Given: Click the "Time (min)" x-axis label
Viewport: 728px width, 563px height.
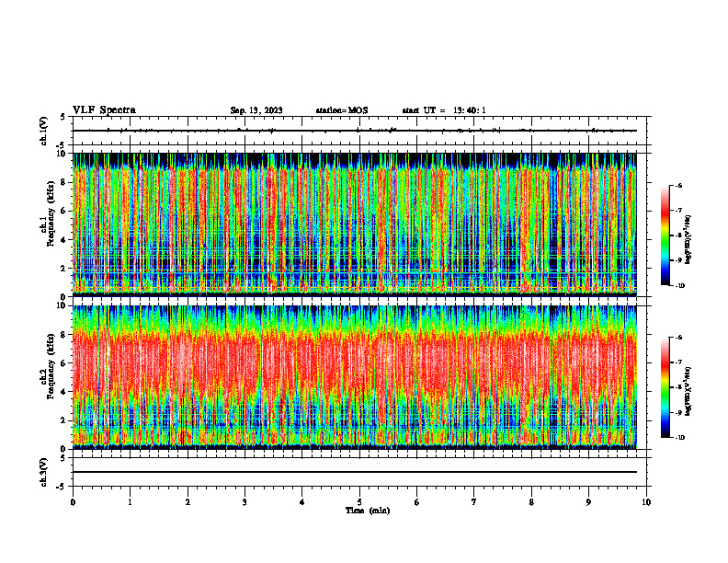Looking at the screenshot, I should point(368,511).
